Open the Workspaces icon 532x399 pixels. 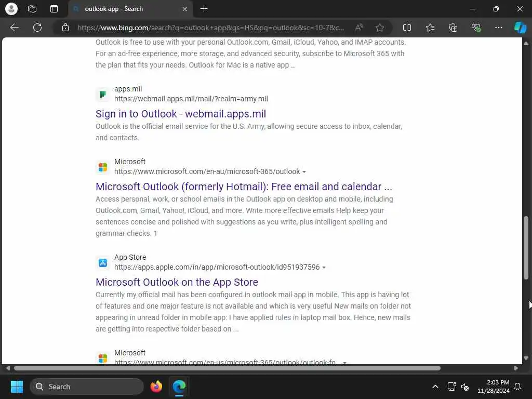(32, 9)
